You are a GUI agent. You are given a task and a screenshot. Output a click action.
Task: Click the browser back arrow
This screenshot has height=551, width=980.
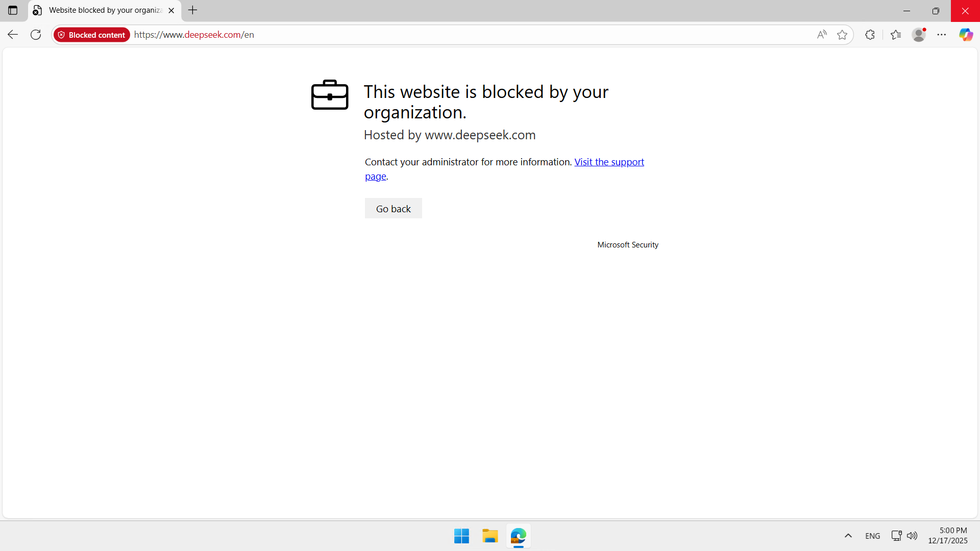pyautogui.click(x=13, y=35)
